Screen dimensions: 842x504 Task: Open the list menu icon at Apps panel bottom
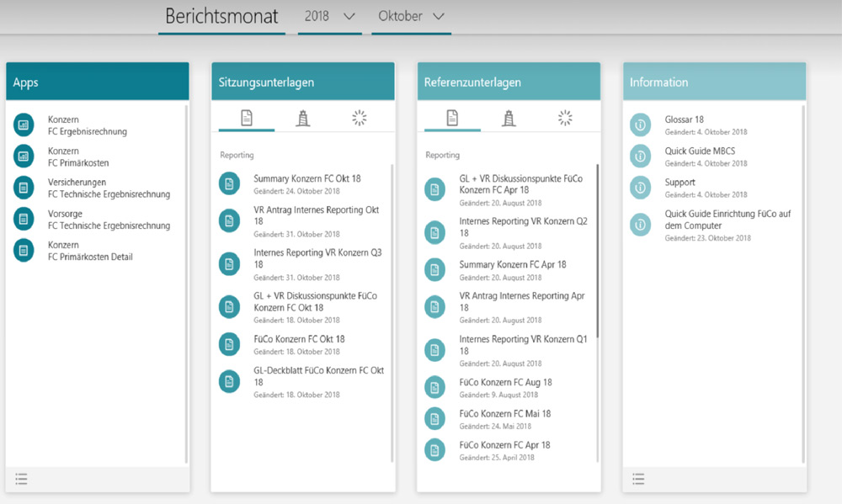pos(22,479)
